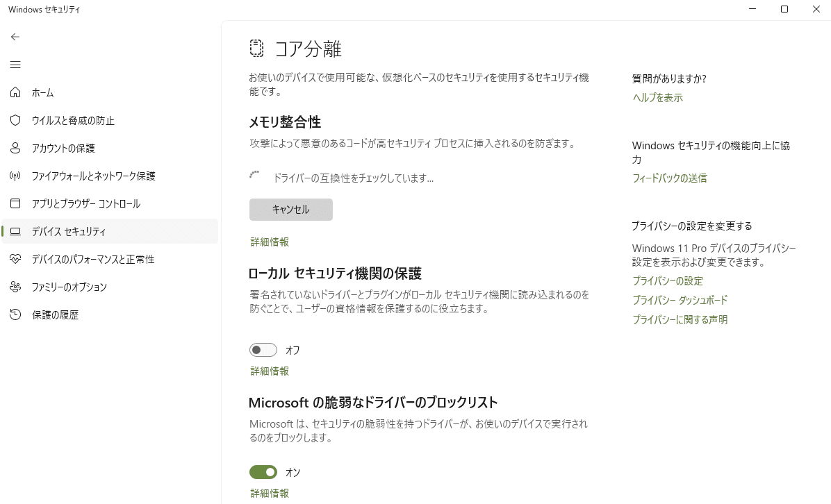Image resolution: width=831 pixels, height=504 pixels.
Task: Open 保護の履歴 page
Action: (110, 314)
